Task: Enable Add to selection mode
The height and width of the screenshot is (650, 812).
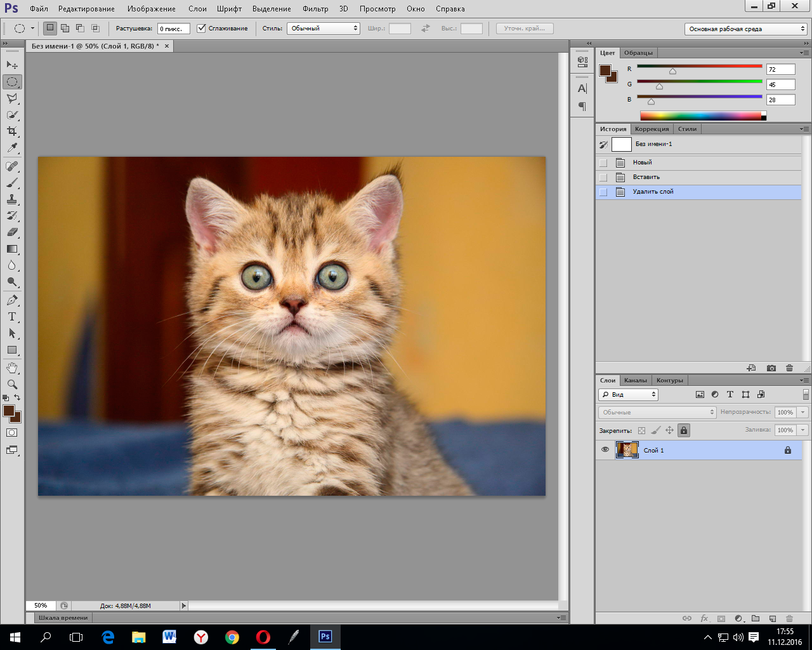Action: 65,29
